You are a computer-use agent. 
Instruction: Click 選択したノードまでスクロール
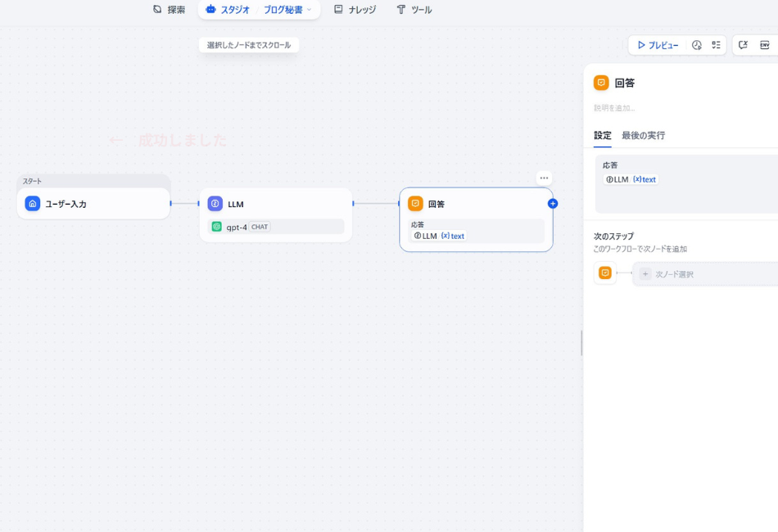249,45
